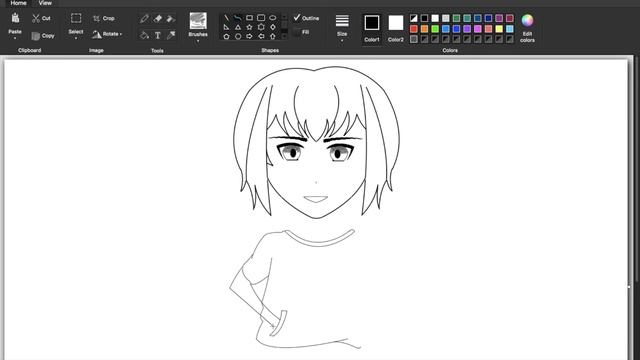The image size is (640, 360).
Task: Select the red color swatch
Action: coord(414,29)
